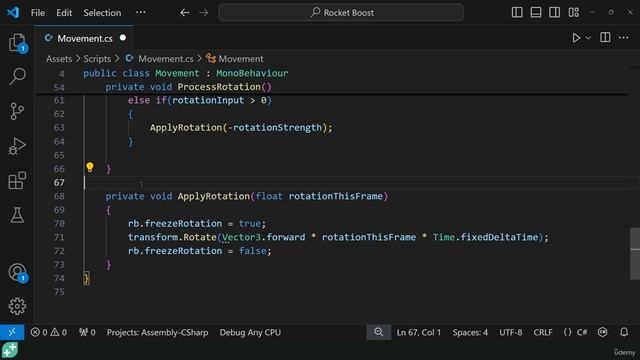Toggle the bottom panel
The width and height of the screenshot is (640, 360).
click(x=536, y=12)
